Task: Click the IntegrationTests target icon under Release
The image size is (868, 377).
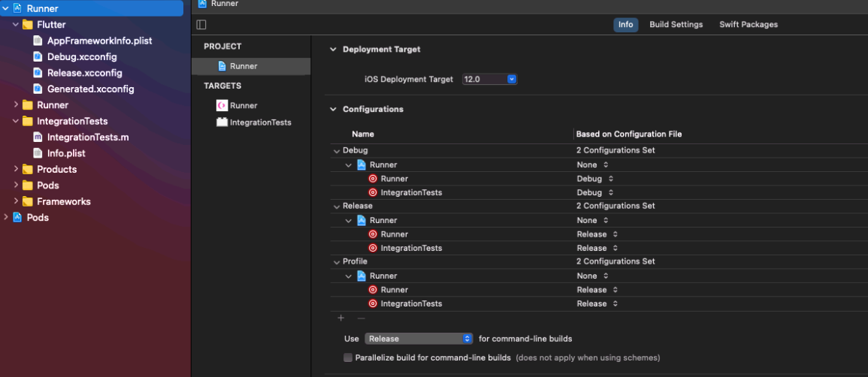Action: click(x=373, y=248)
